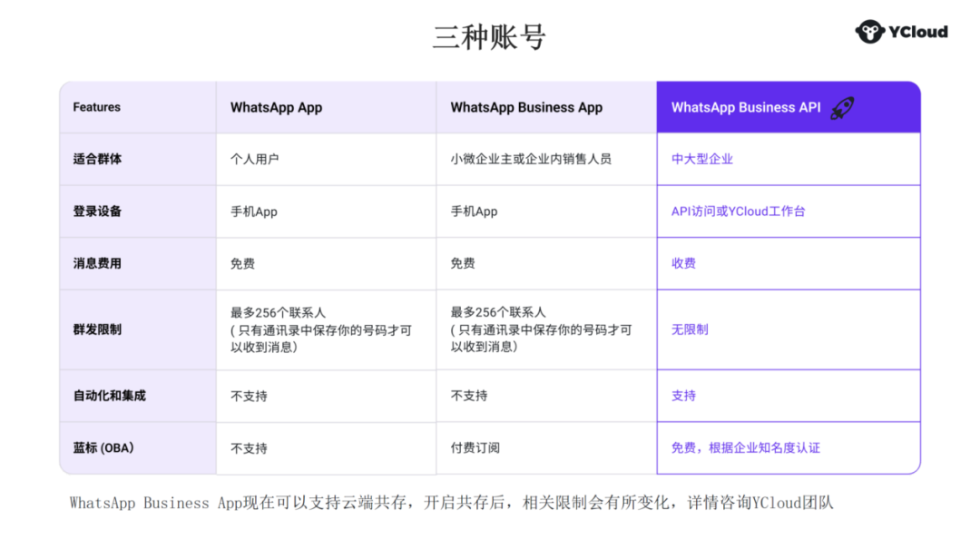Switch to the WhatsApp Business App column
The height and width of the screenshot is (540, 980).
[526, 106]
